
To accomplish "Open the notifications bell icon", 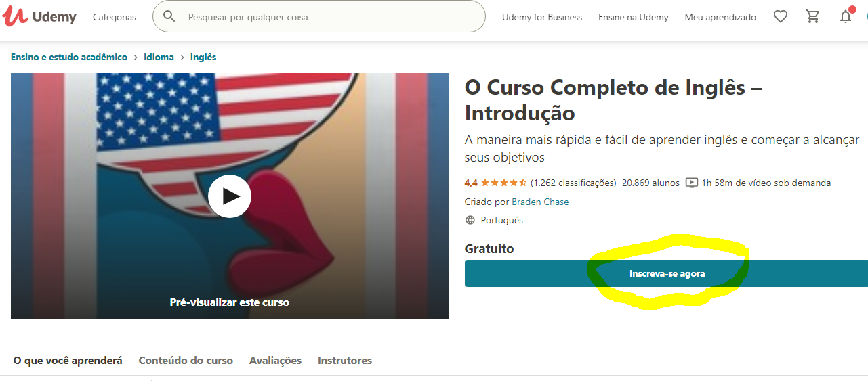I will [x=846, y=16].
